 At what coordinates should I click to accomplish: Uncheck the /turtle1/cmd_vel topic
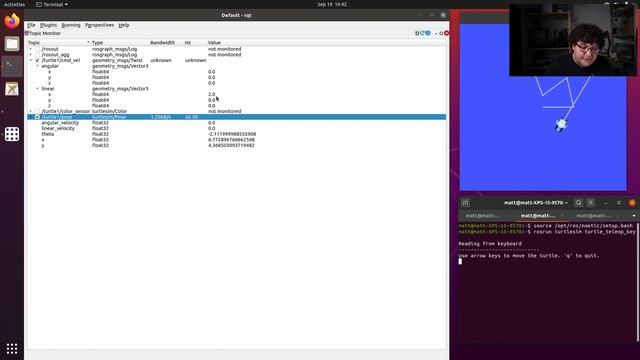click(x=38, y=60)
